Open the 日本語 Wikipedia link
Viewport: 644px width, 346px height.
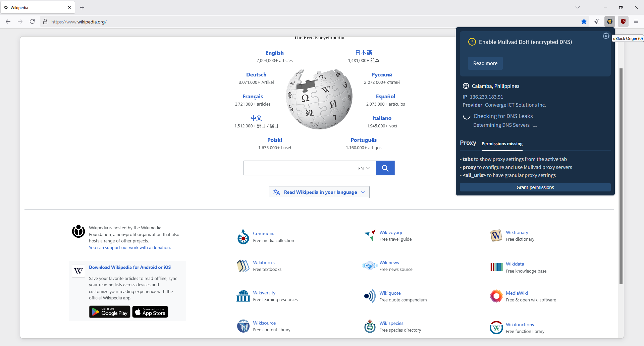[x=364, y=53]
